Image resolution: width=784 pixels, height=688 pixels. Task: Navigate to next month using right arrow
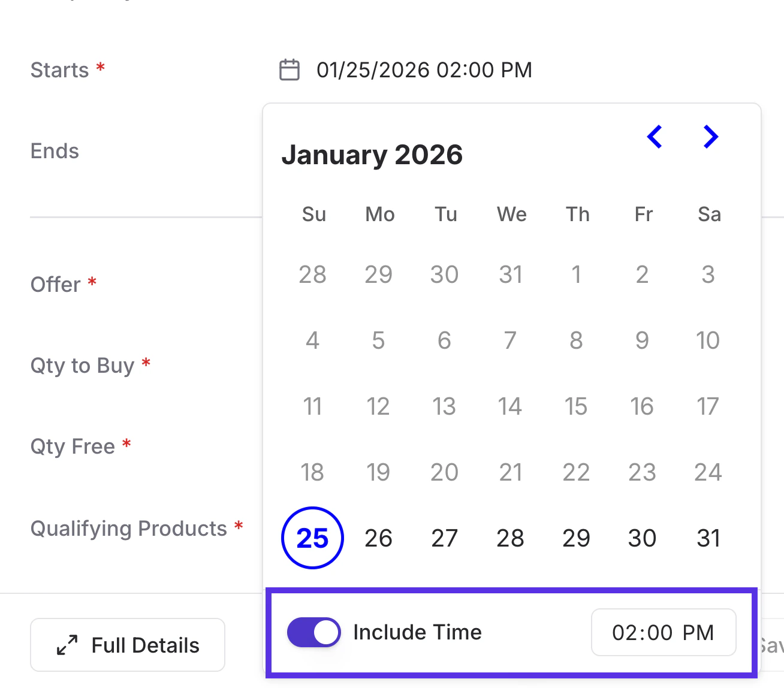[709, 137]
